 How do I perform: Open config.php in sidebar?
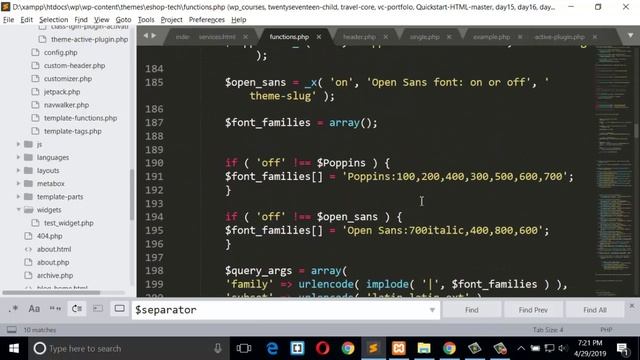60,52
